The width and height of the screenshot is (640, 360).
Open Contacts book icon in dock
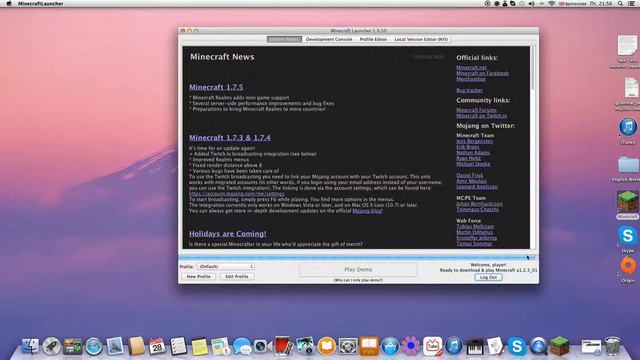pos(136,346)
